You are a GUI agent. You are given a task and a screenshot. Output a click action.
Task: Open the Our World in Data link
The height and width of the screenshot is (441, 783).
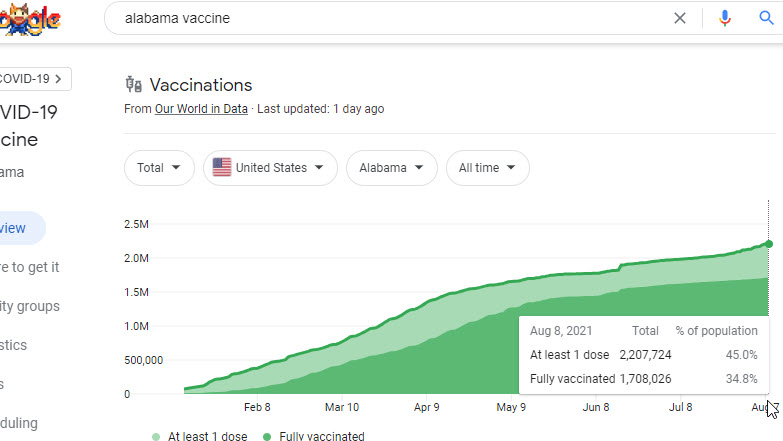point(201,109)
